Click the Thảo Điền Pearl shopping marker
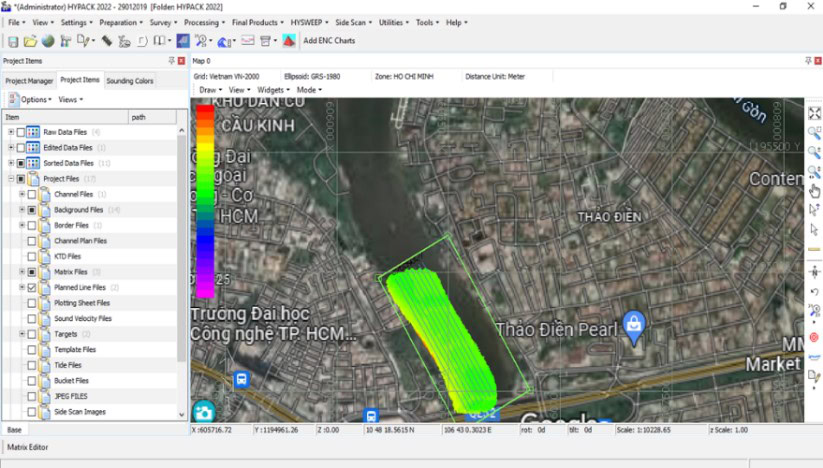Screen dimensions: 823x468 (x=634, y=326)
